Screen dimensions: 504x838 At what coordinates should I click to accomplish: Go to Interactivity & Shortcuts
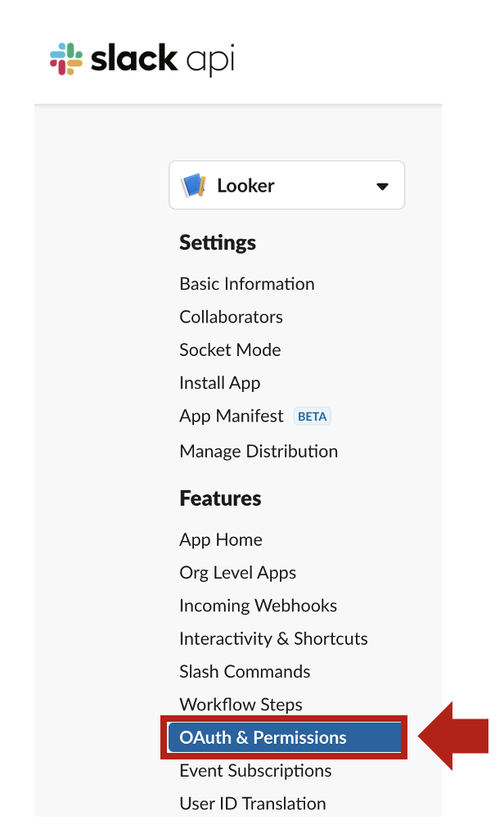click(273, 638)
